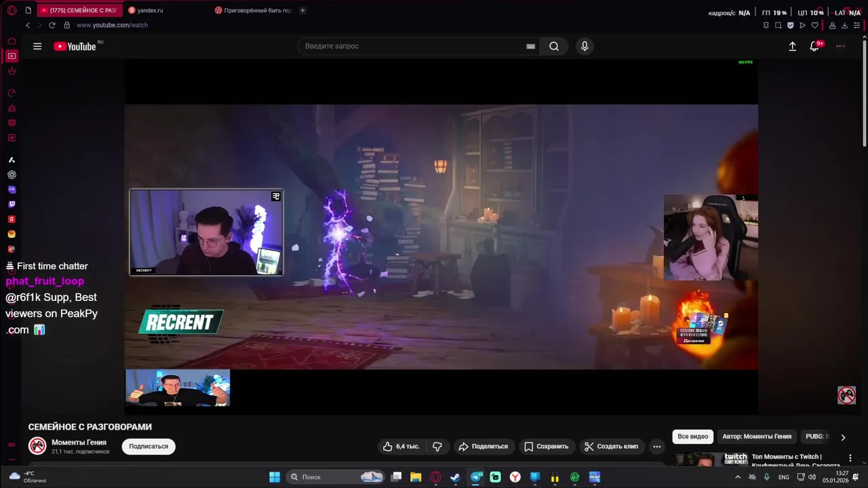Switch to the yandex.ru tab
This screenshot has width=868, height=488.
tap(166, 10)
